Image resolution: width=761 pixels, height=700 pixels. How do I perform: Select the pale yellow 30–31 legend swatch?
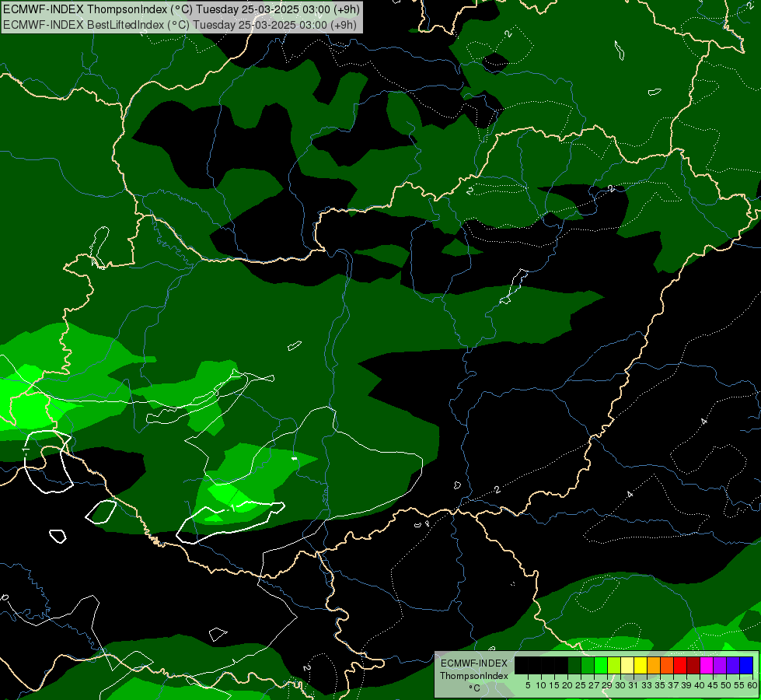tap(627, 665)
